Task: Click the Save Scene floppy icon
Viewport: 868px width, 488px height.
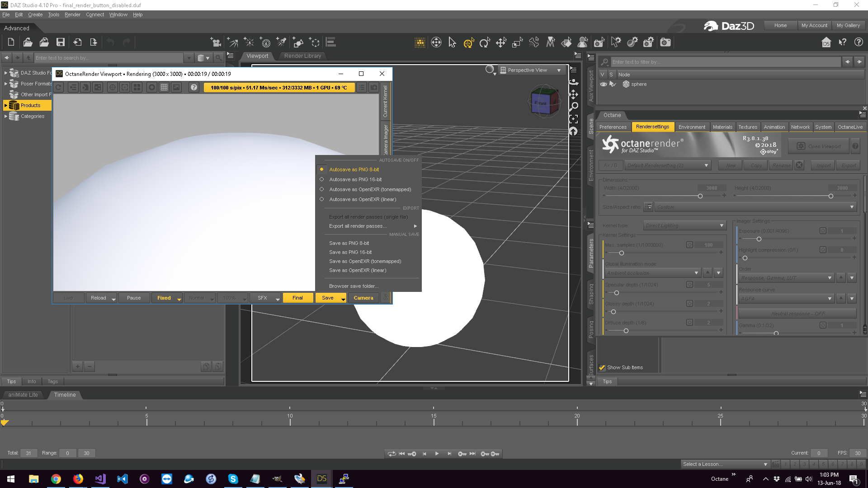Action: pos(60,42)
